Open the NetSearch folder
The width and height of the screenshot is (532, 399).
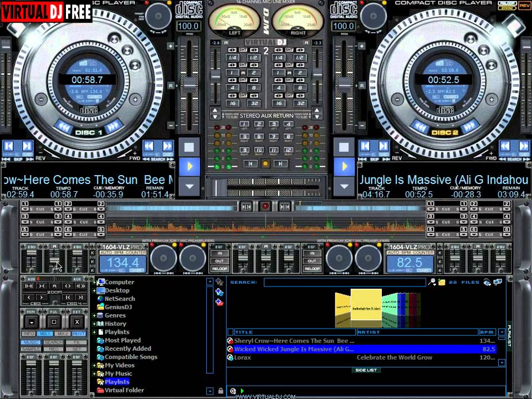tap(120, 299)
